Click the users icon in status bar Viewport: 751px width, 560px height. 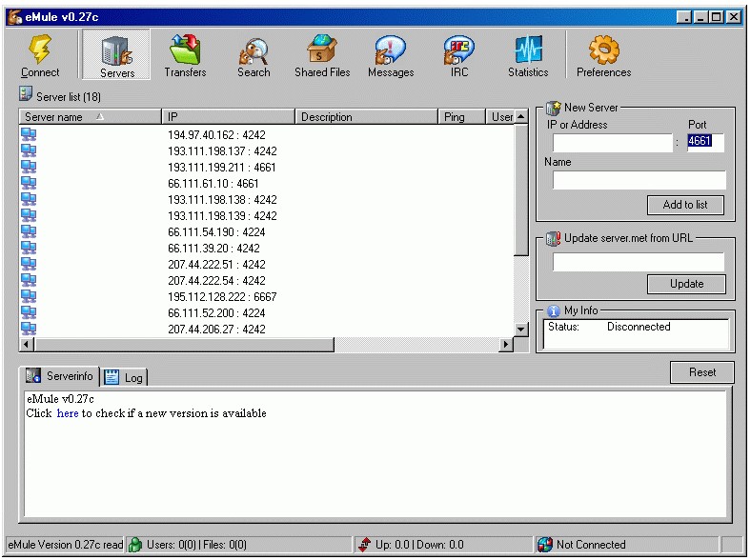[x=135, y=544]
